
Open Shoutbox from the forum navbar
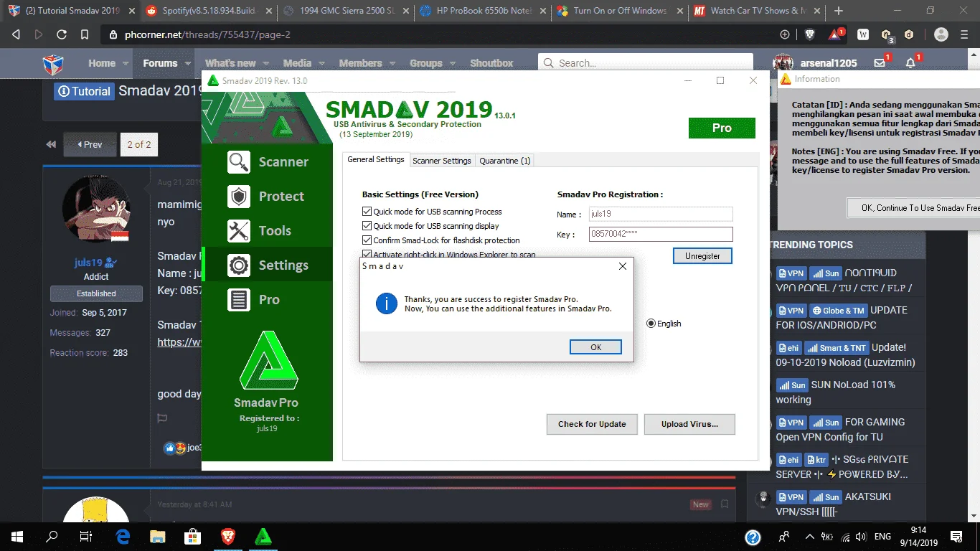tap(491, 63)
